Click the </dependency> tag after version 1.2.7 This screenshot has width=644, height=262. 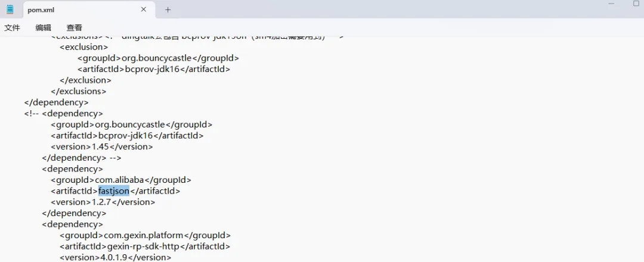(x=74, y=213)
